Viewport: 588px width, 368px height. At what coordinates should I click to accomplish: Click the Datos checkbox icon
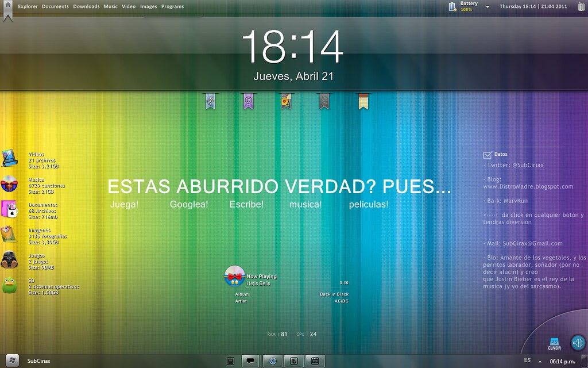[x=488, y=155]
